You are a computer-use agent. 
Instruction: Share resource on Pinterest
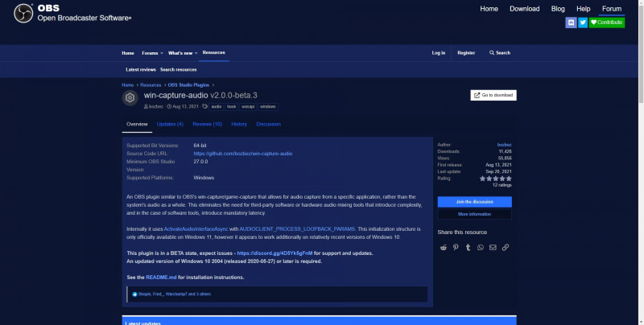(x=456, y=247)
